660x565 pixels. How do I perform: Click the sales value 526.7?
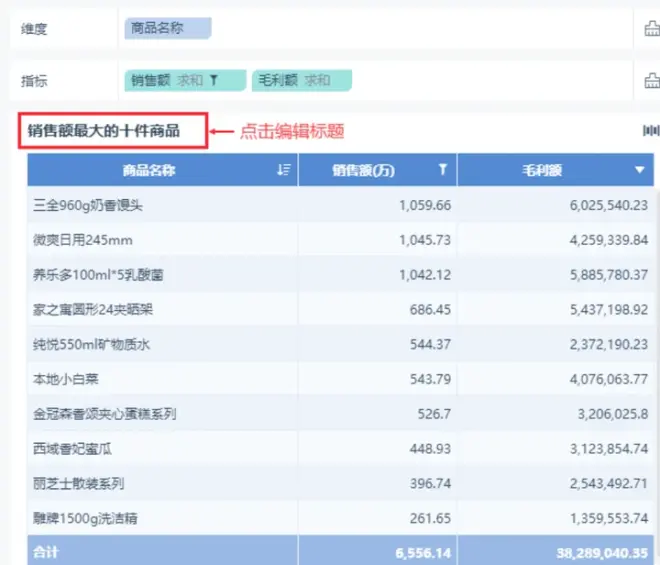tap(434, 414)
